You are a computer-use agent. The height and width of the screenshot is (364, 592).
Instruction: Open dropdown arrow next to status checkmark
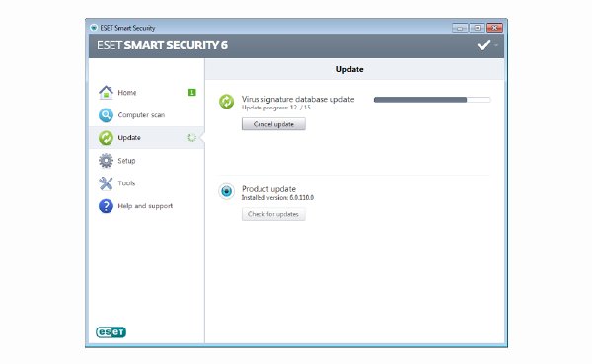tap(496, 45)
